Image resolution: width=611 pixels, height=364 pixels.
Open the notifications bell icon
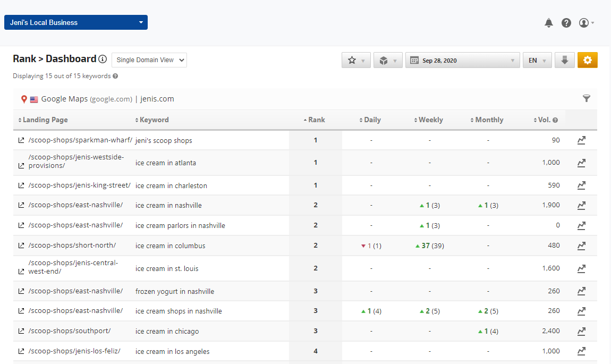point(549,23)
